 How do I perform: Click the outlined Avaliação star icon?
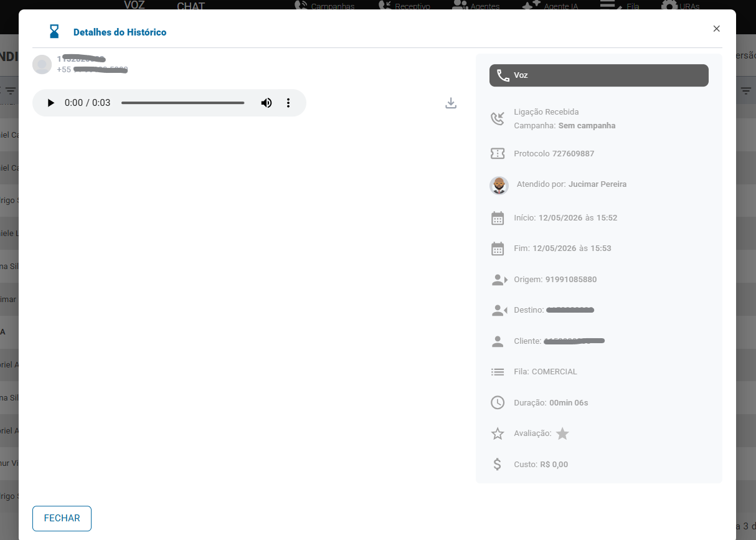coord(498,433)
